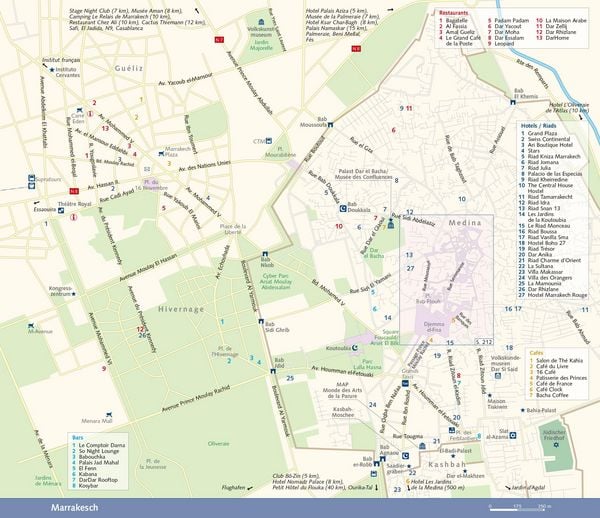
Task: Click the Cafés legend heading
Action: tap(536, 353)
